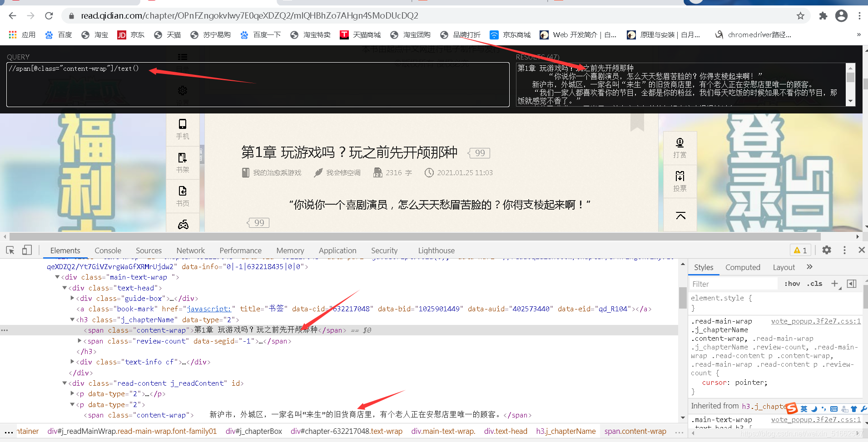Screen dimensions: 868x442
Task: Close the DevTools panel
Action: point(861,250)
